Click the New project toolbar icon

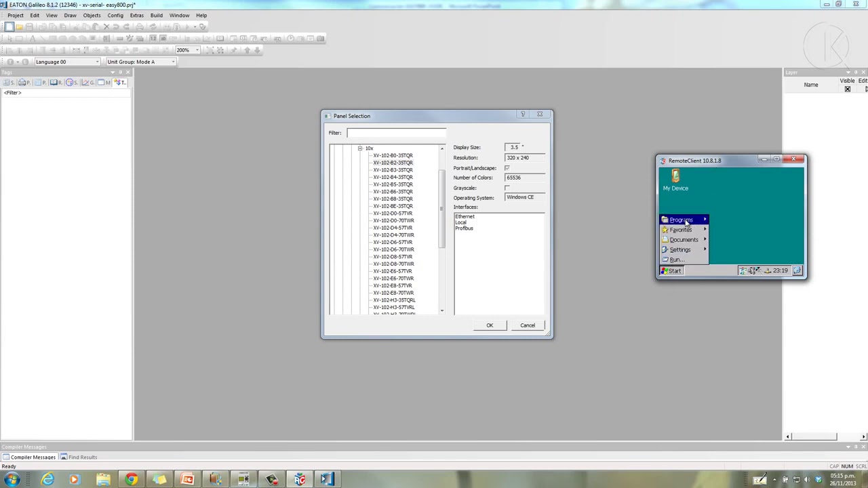[9, 26]
